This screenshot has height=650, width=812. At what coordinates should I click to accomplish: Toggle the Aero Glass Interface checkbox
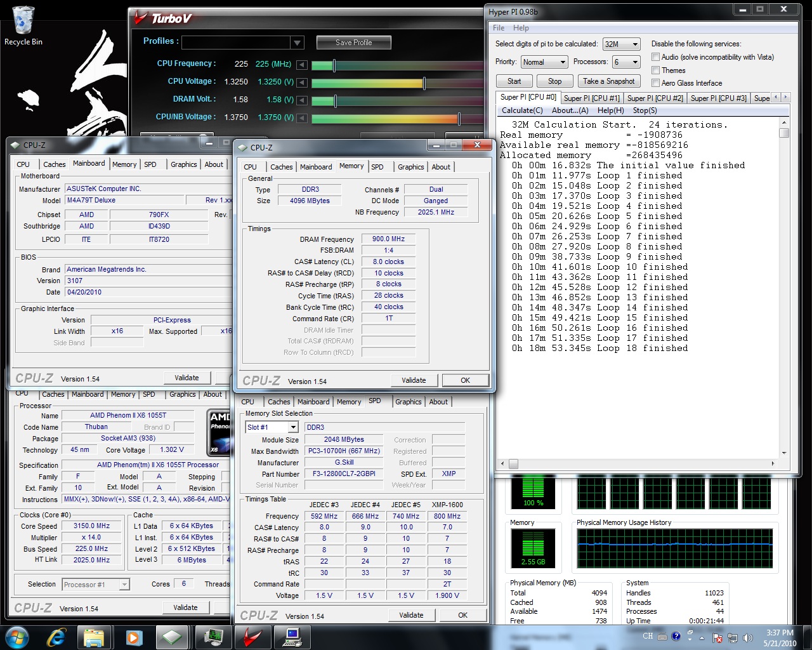655,83
